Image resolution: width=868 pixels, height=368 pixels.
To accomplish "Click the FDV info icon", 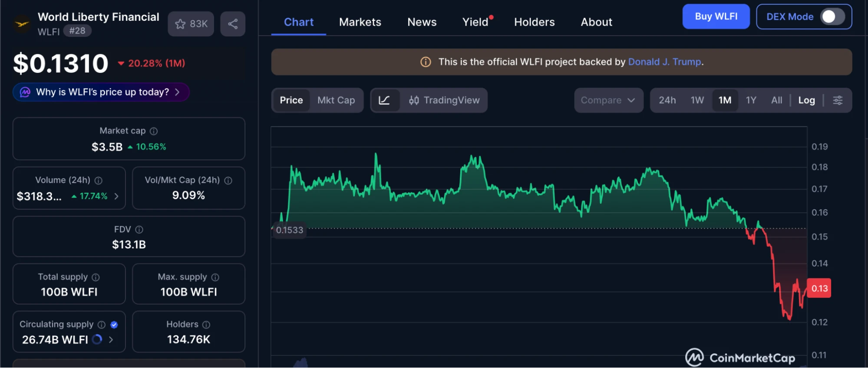I will (x=139, y=230).
